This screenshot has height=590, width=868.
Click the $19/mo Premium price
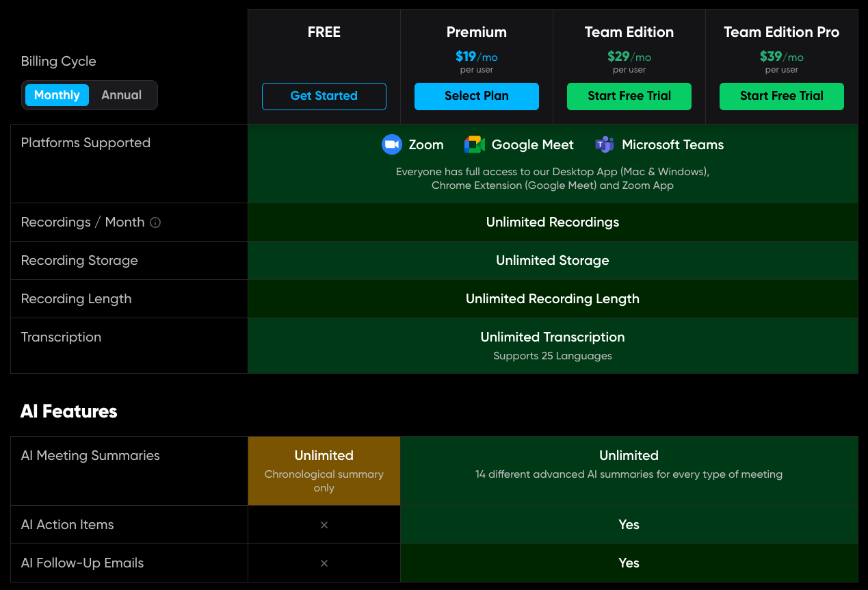(x=476, y=57)
